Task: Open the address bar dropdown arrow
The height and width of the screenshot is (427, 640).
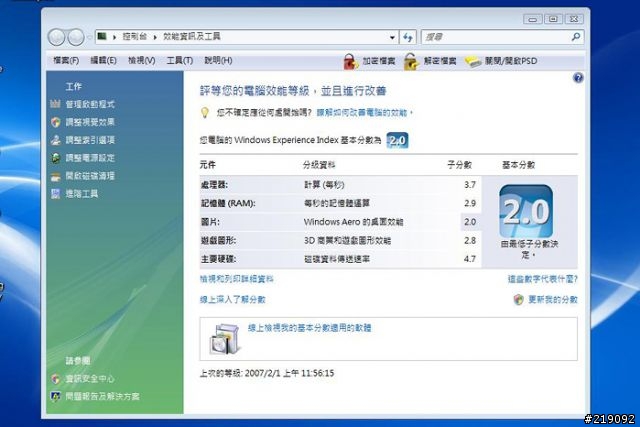Action: pyautogui.click(x=392, y=37)
